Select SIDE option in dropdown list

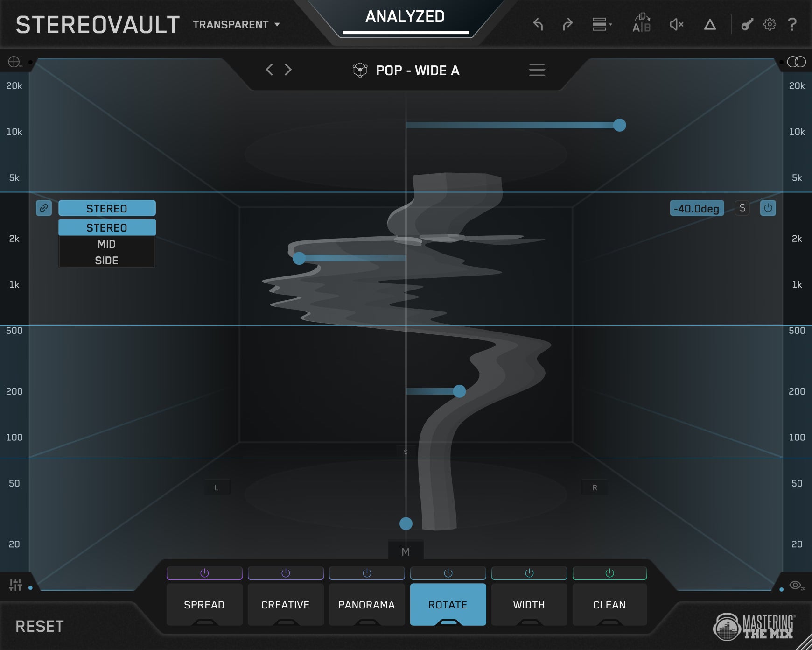coord(107,260)
